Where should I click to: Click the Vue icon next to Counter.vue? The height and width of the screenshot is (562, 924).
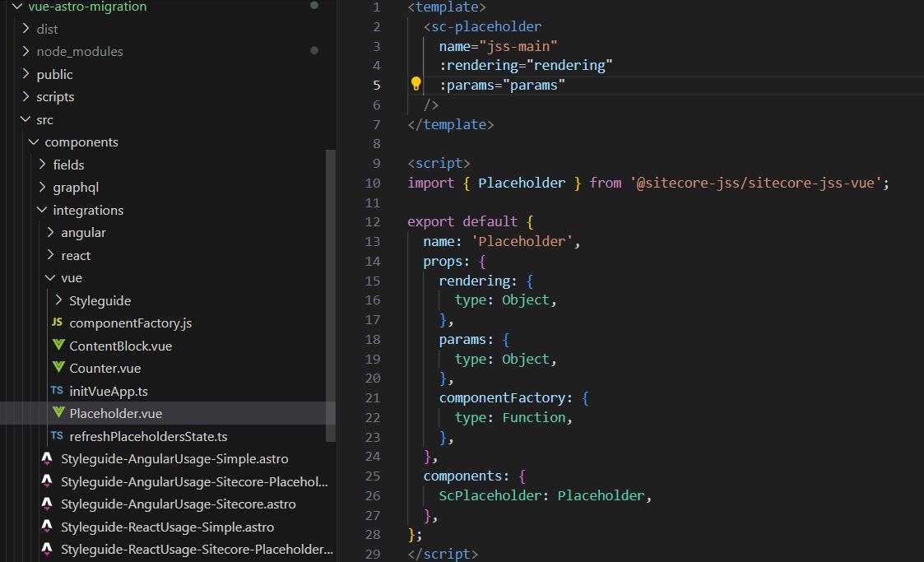click(58, 368)
